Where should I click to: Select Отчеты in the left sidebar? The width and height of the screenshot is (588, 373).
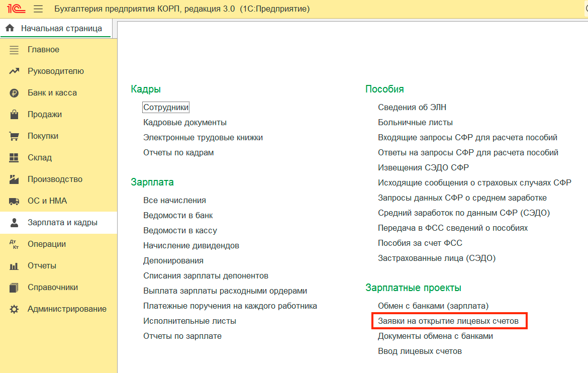point(42,266)
